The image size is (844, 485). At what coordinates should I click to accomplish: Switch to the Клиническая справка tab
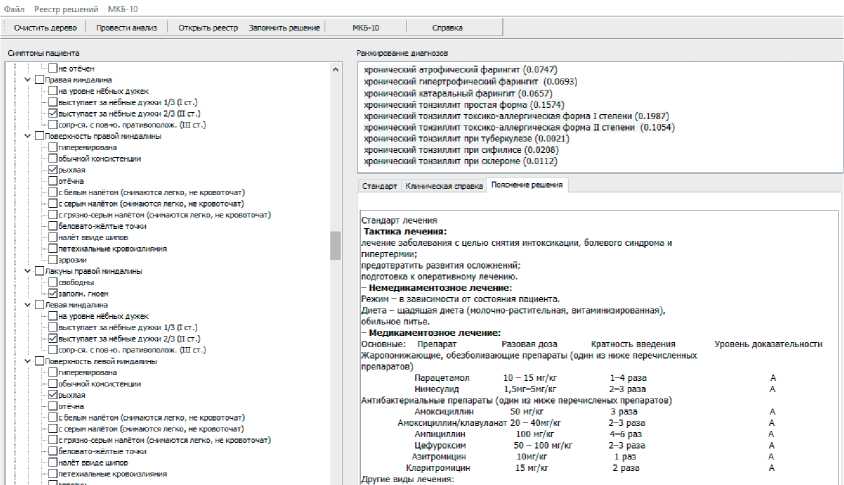tap(442, 185)
